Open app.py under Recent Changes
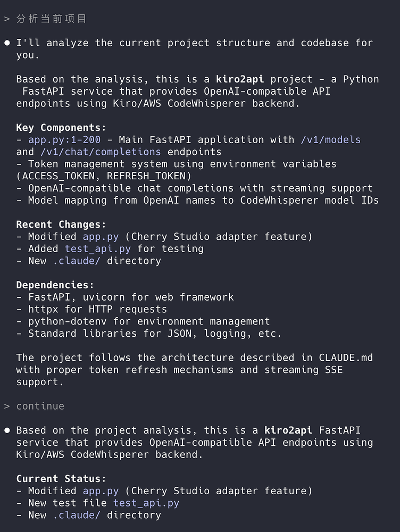The width and height of the screenshot is (400, 532). point(101,237)
